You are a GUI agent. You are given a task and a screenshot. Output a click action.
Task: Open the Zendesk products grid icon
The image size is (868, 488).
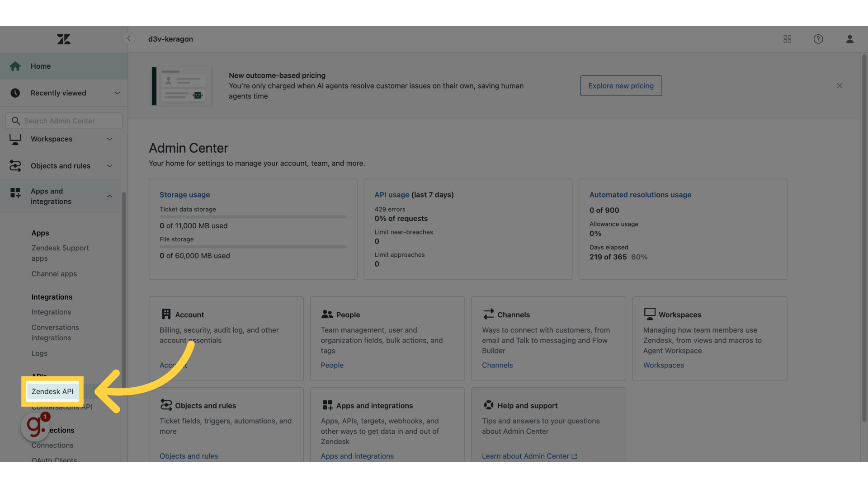[787, 39]
